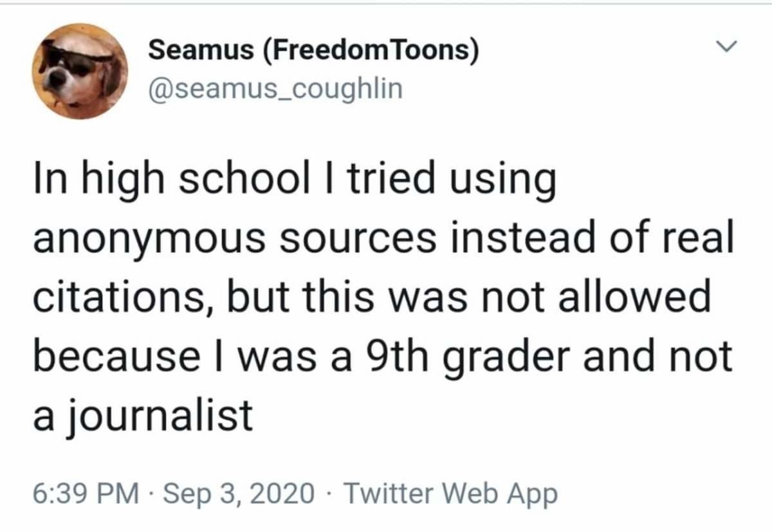Visit the @seamus_coughlin handle

point(275,89)
